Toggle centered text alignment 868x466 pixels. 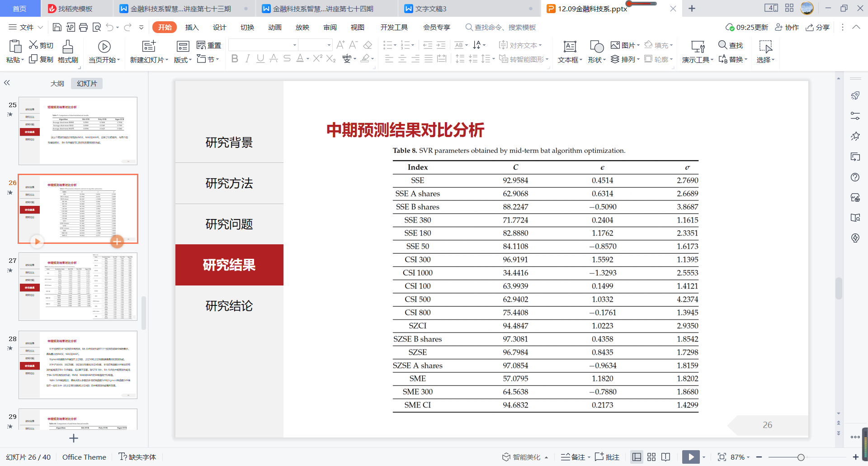click(402, 59)
